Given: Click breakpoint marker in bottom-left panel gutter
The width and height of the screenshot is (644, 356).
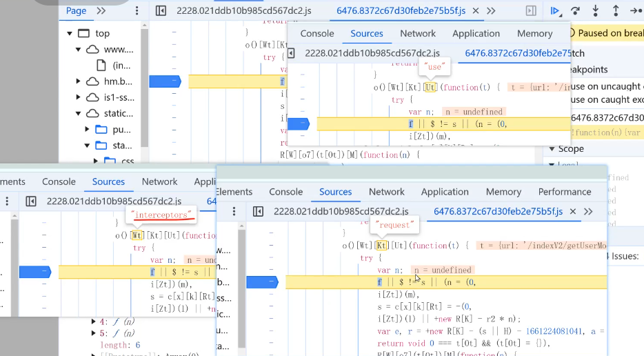Looking at the screenshot, I should pyautogui.click(x=35, y=272).
